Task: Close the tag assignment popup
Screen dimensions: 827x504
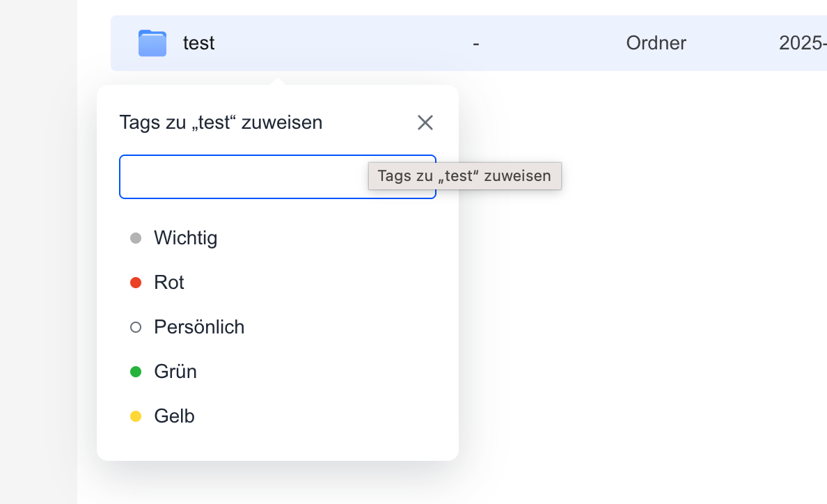Action: click(x=425, y=123)
